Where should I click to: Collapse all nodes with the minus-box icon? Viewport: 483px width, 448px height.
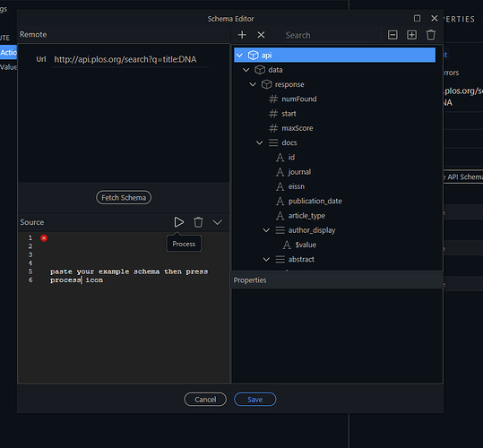(x=392, y=35)
